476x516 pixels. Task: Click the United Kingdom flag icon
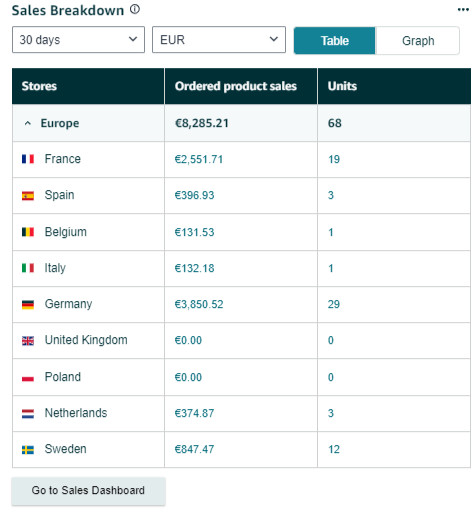pyautogui.click(x=28, y=341)
